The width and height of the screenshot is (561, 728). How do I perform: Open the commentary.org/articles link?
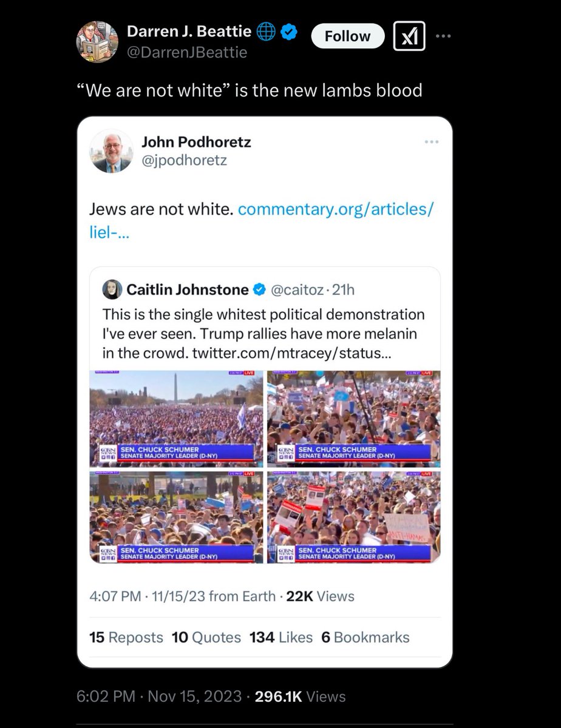(261, 221)
